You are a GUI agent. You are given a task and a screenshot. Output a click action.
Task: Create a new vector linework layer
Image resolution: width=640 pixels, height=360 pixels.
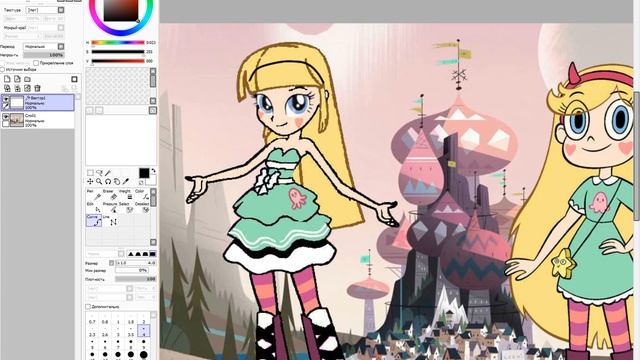18,79
